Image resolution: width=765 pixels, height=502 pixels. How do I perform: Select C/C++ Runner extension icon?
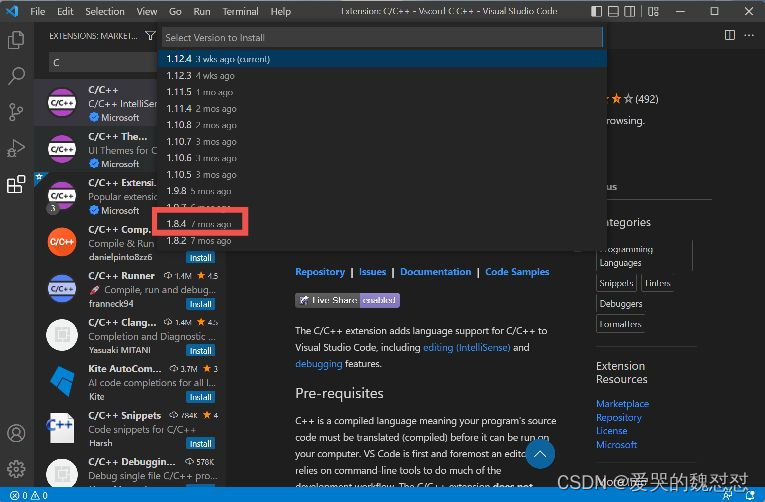(62, 288)
